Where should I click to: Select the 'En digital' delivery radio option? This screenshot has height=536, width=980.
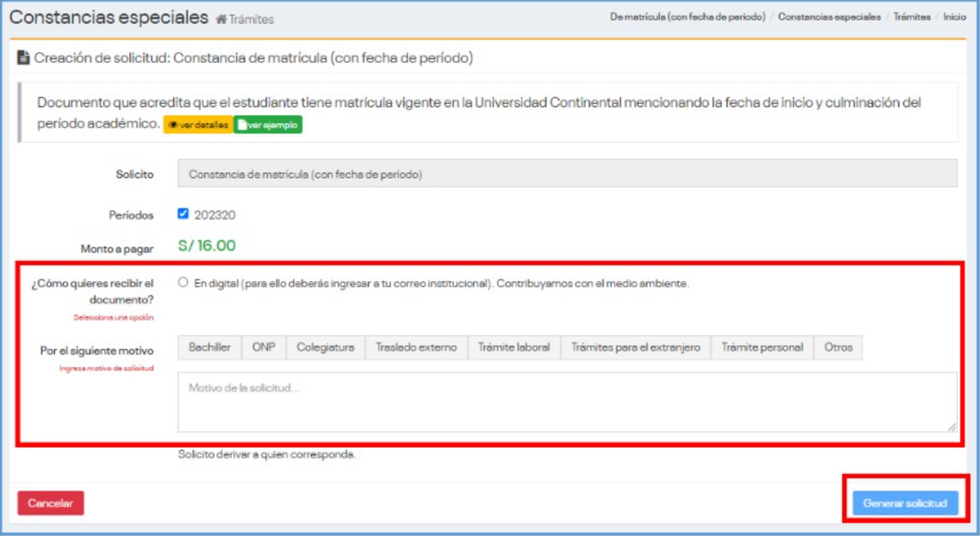(x=183, y=283)
